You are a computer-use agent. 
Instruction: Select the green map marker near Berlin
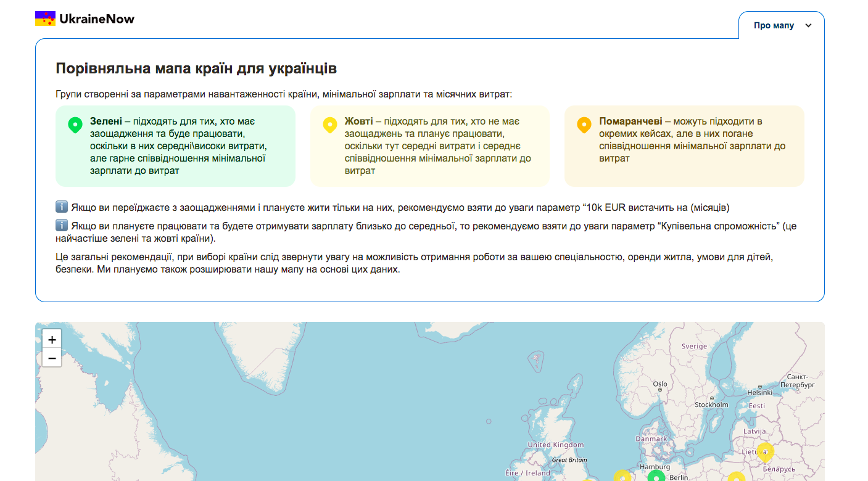(656, 476)
